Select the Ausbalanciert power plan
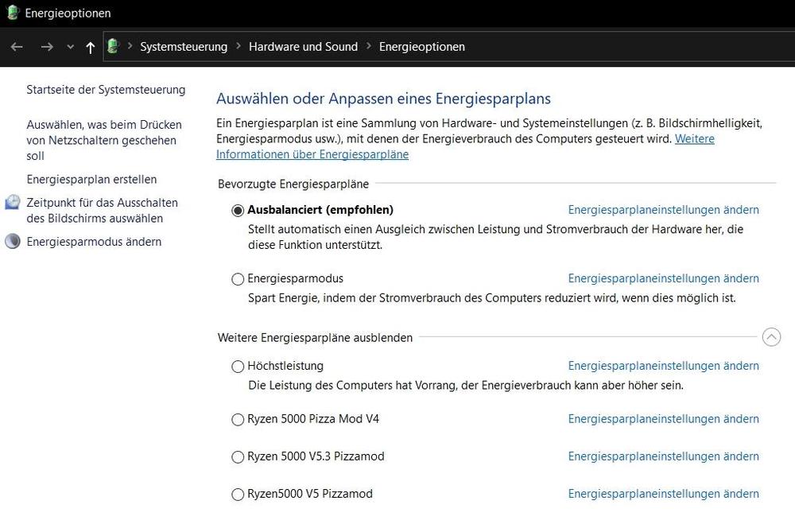Screen dimensions: 795x532 click(x=237, y=210)
